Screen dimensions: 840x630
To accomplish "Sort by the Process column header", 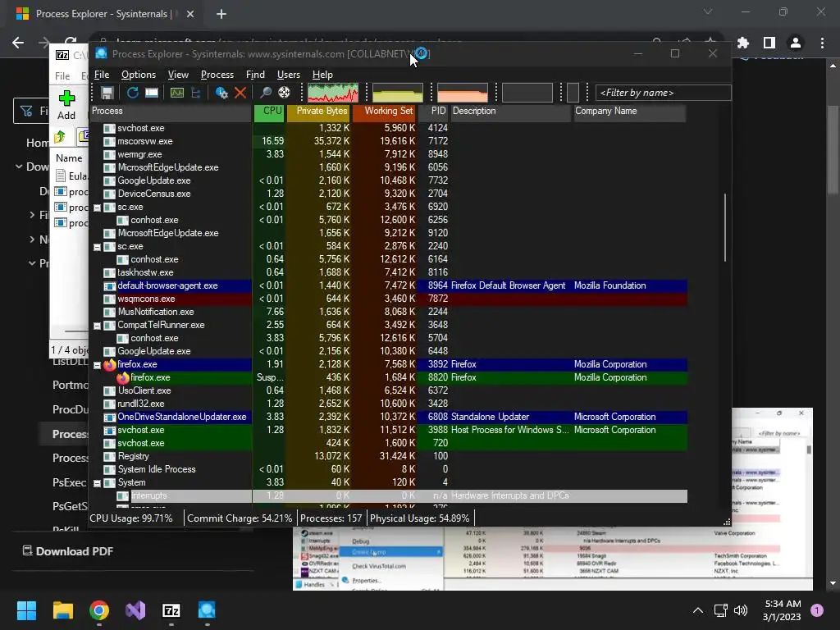I will click(x=171, y=111).
